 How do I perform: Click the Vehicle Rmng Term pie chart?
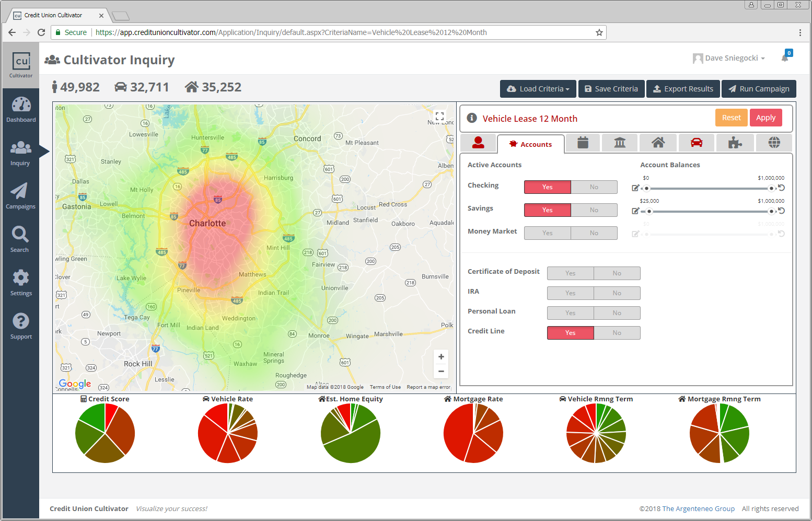point(596,433)
